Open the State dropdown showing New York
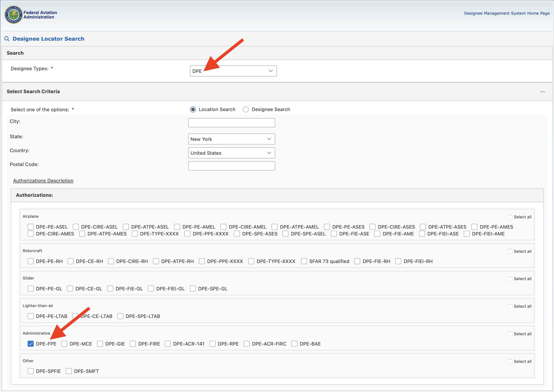 click(x=231, y=139)
